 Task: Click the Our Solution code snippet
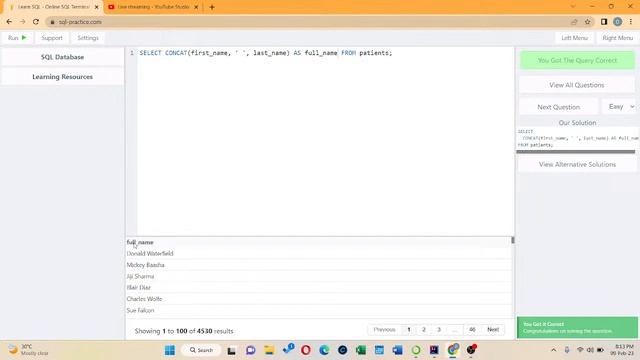coord(577,138)
